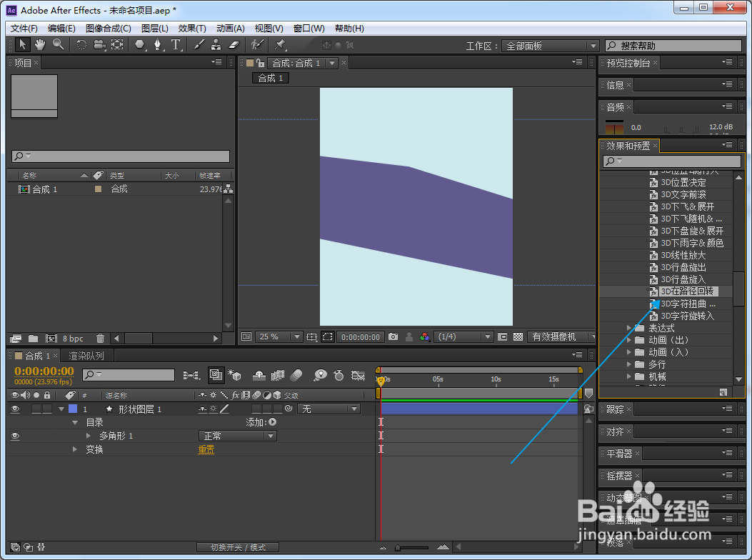752x560 pixels.
Task: Create a new composition from Project panel
Action: click(51, 339)
